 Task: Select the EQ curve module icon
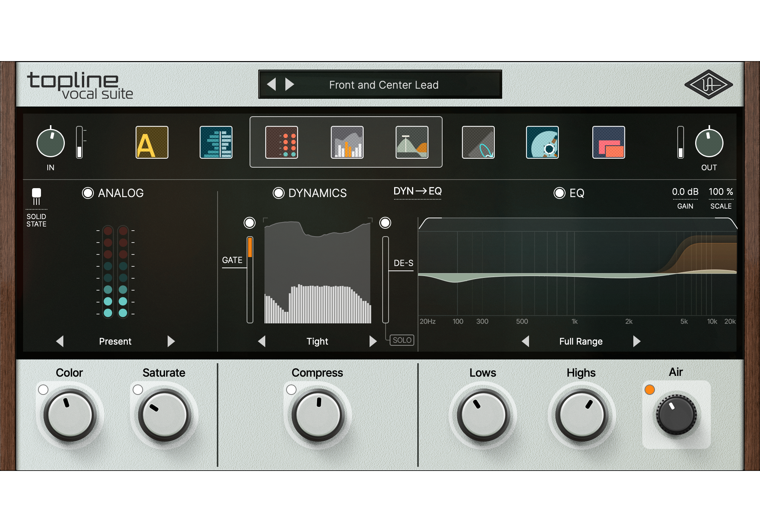click(412, 142)
